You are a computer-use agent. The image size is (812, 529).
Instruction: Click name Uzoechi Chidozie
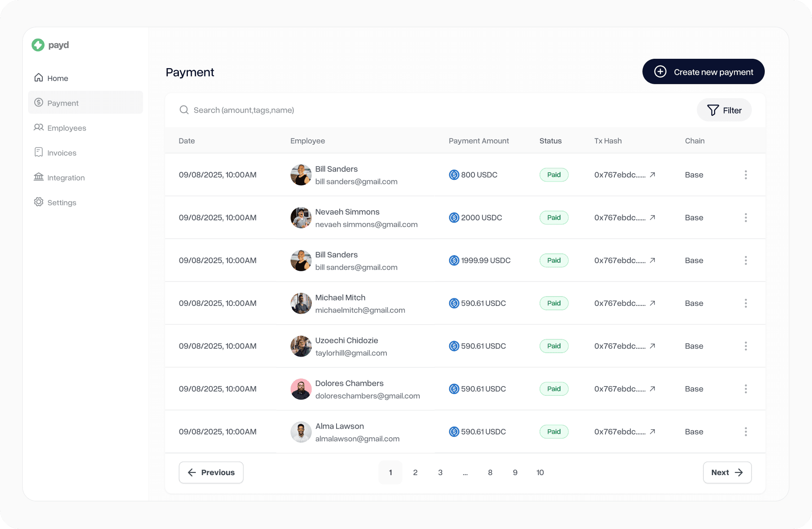coord(346,340)
